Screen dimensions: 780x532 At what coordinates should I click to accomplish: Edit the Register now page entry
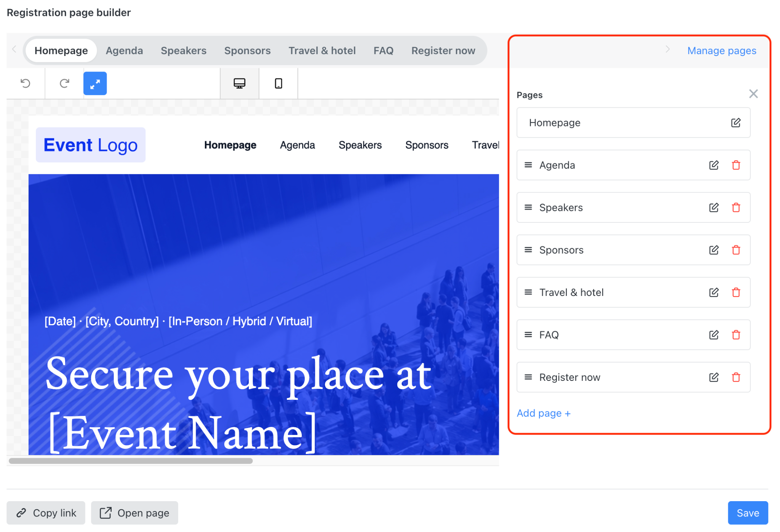point(714,377)
